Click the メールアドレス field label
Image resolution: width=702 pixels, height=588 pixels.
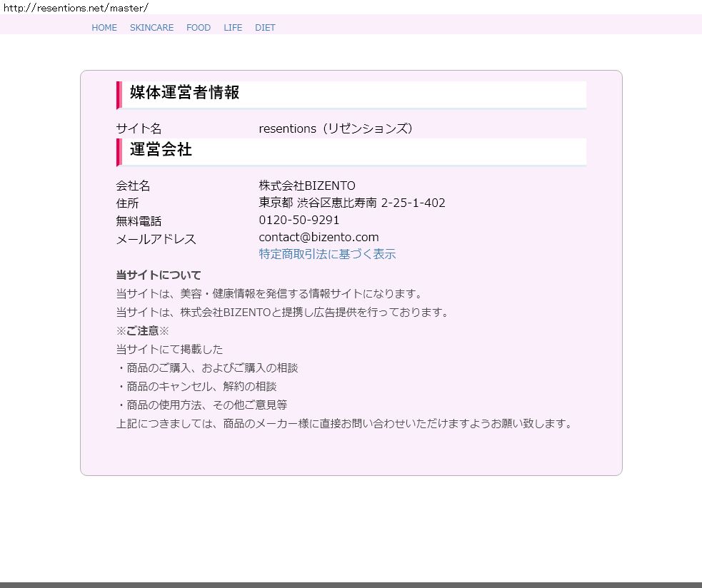(x=156, y=239)
